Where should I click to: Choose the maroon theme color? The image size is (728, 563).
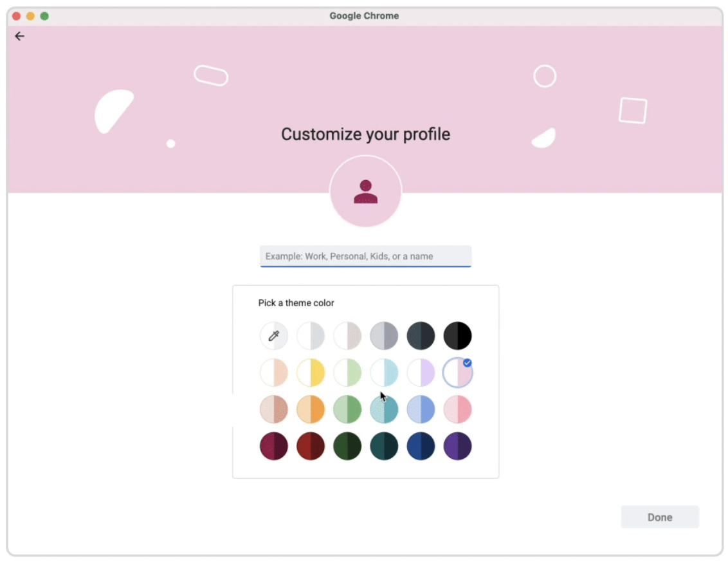click(x=273, y=446)
